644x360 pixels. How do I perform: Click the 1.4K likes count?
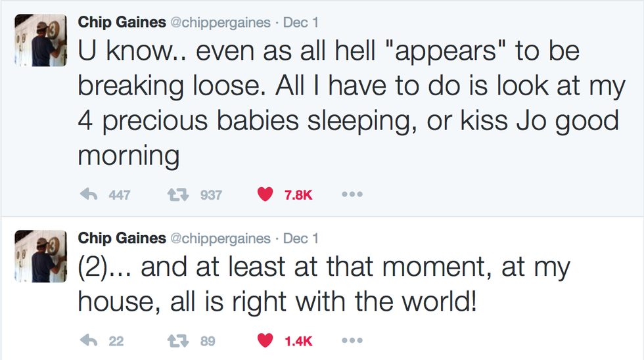298,341
